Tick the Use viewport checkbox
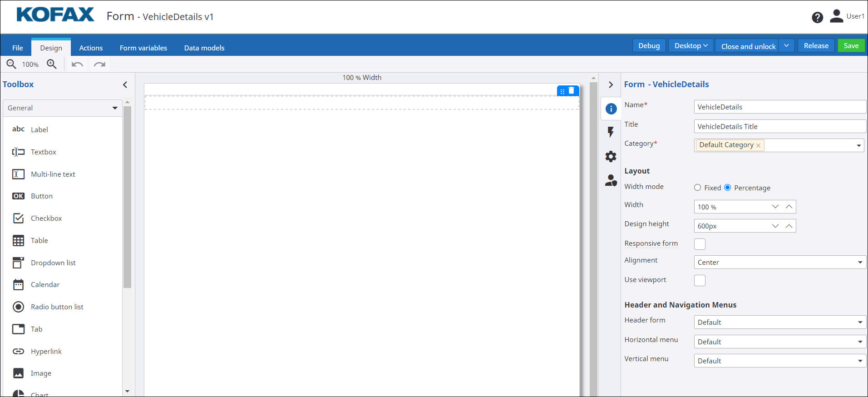The image size is (868, 397). [700, 280]
